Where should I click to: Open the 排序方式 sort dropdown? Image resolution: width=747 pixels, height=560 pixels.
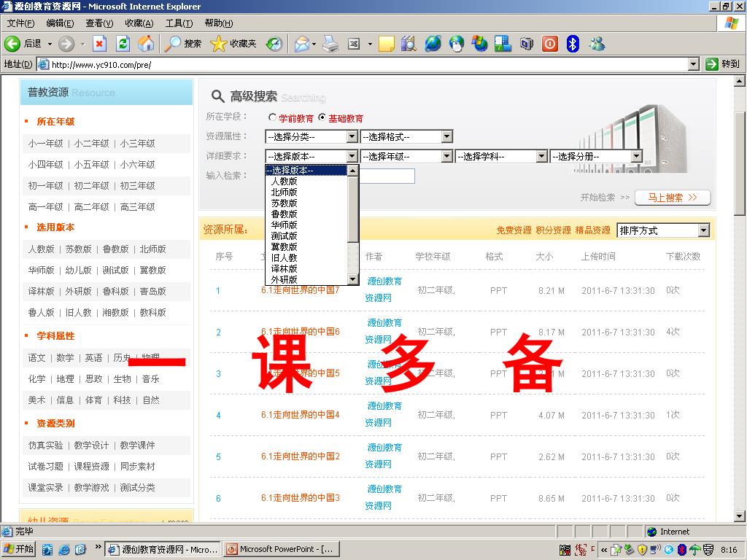click(x=663, y=230)
